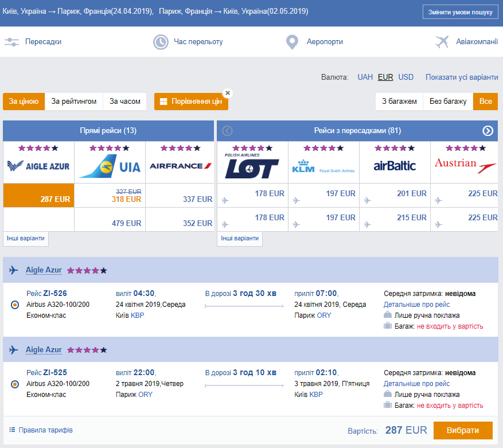Click the plane icon beside Aigle Azur return header

(13, 349)
